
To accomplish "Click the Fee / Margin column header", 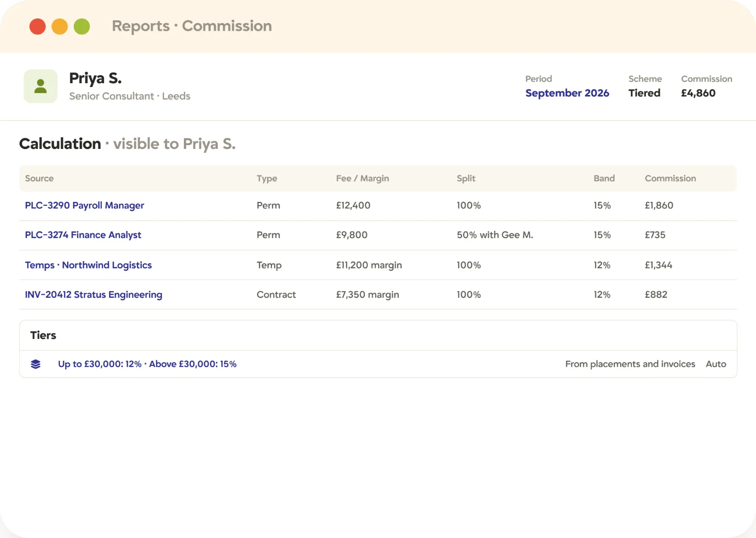I will (x=362, y=178).
